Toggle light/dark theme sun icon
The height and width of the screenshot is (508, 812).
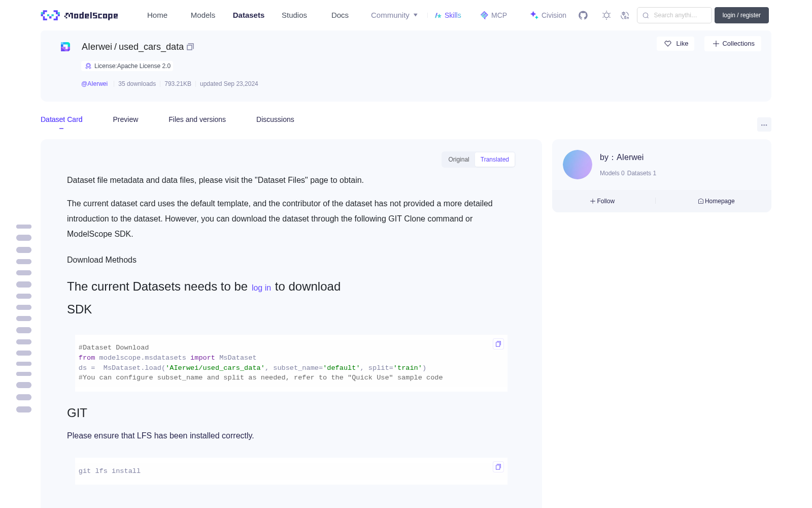coord(606,15)
